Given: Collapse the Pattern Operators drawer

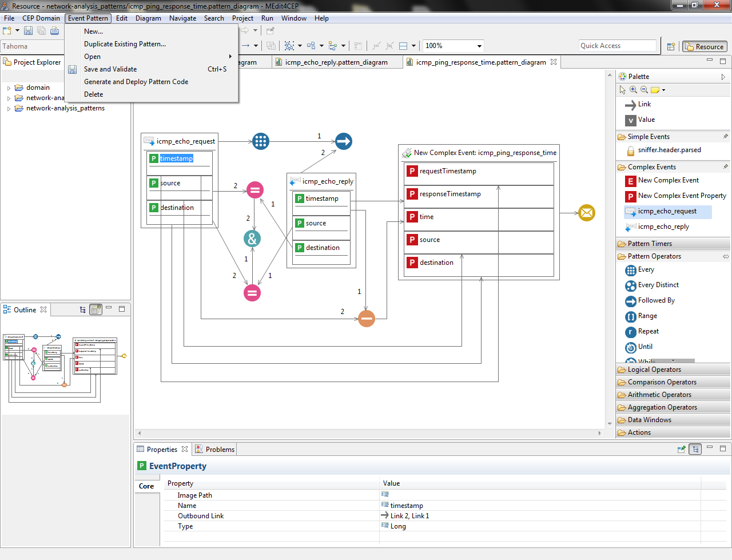Looking at the screenshot, I should pyautogui.click(x=673, y=256).
